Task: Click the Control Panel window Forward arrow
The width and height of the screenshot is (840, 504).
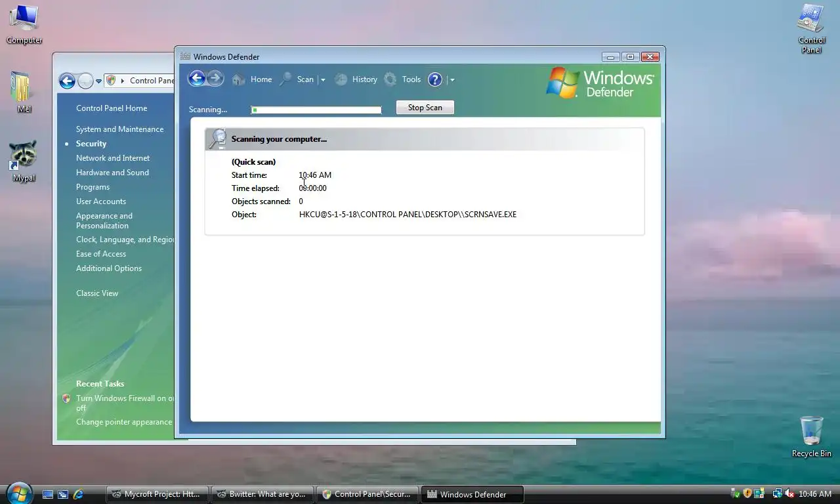Action: 86,81
